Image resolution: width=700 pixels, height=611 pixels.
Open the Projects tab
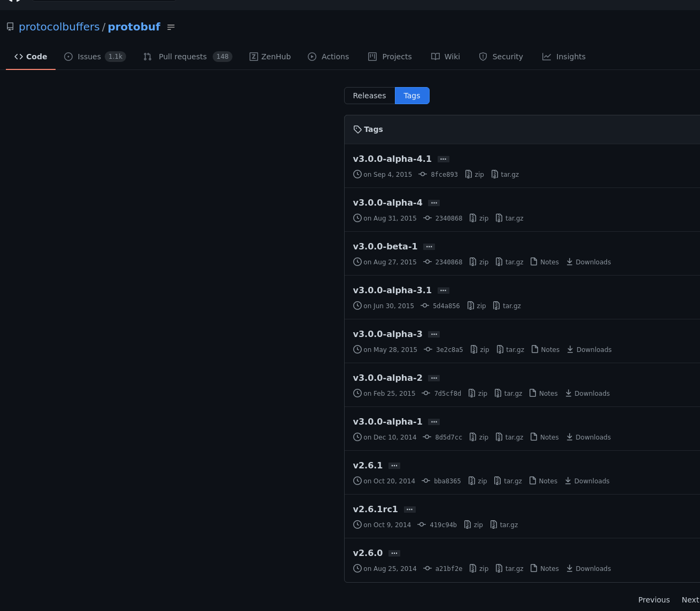click(x=390, y=57)
